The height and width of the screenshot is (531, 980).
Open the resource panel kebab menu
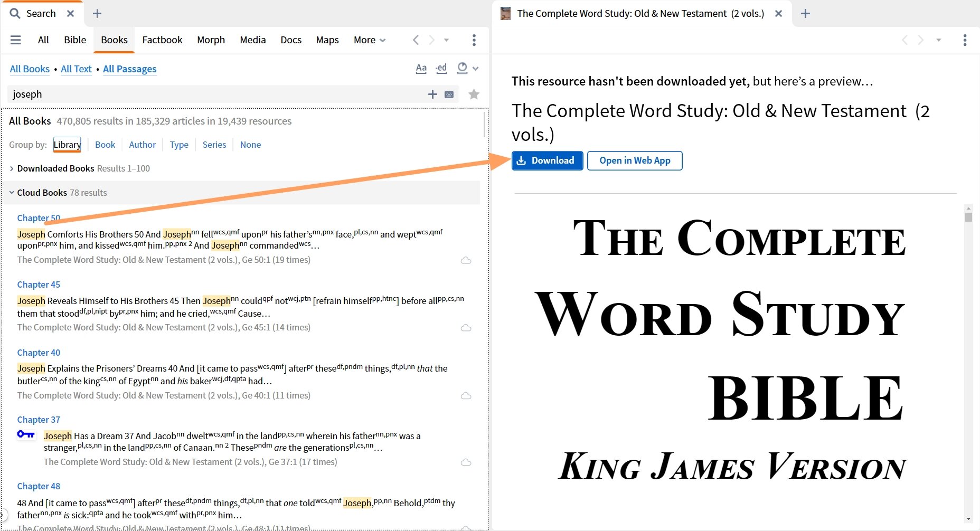click(965, 40)
